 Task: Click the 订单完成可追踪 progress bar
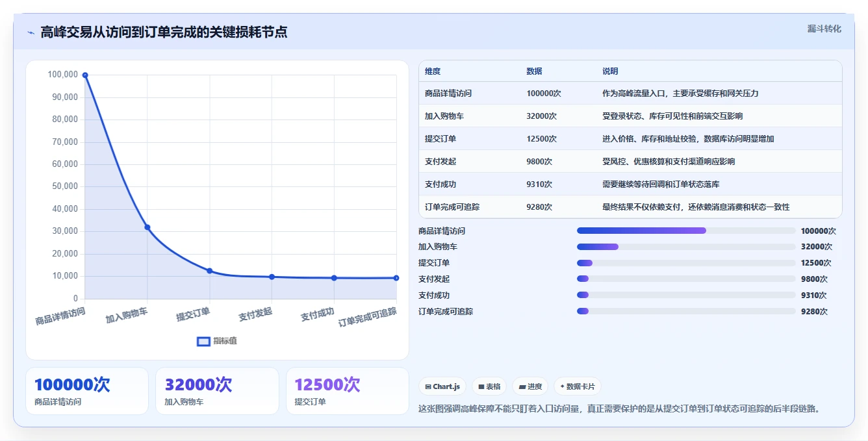(686, 311)
